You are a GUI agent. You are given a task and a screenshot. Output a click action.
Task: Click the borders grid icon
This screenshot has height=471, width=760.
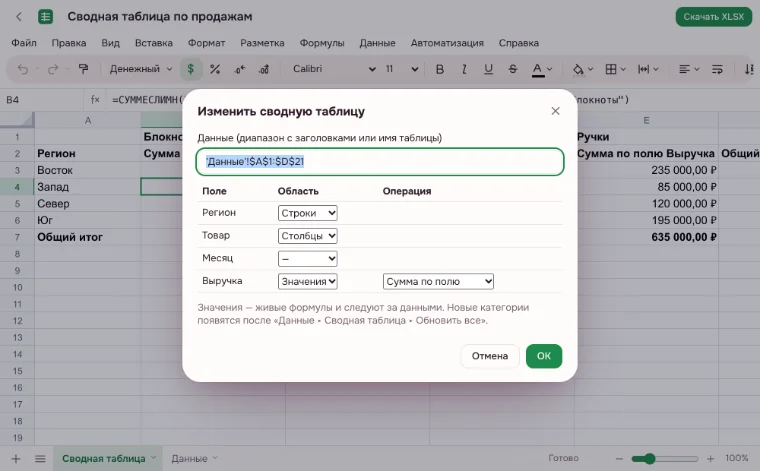point(611,69)
